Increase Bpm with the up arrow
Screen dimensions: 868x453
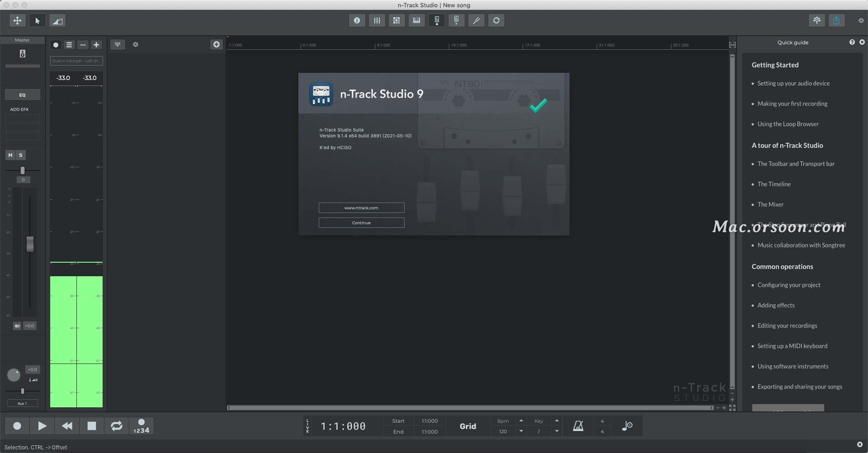521,421
